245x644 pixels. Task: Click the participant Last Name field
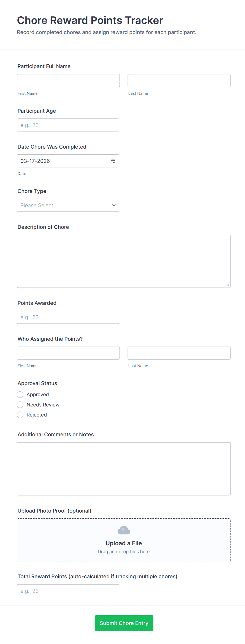click(x=179, y=81)
